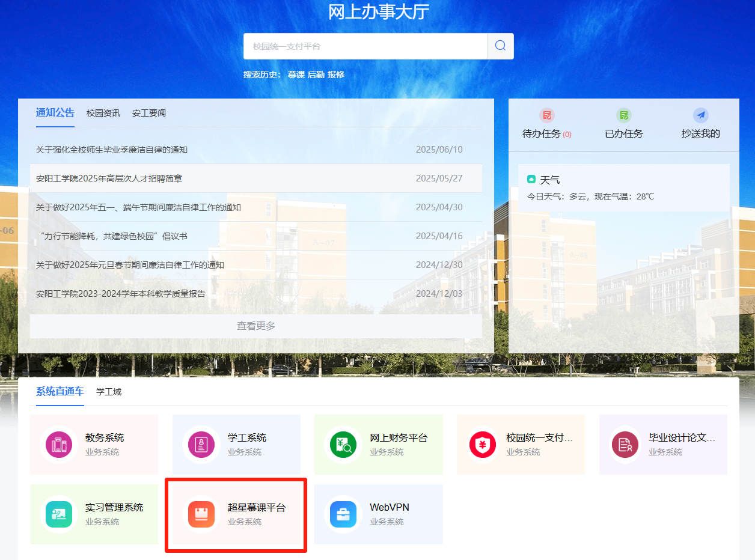Open notice 关于强化全校师生毕业季廉洁自律的通知

point(112,150)
